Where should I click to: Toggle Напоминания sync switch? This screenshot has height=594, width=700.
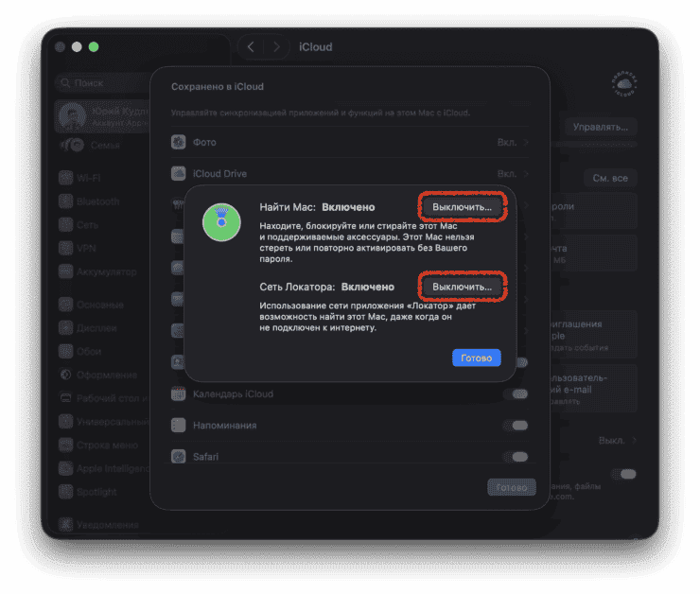pos(516,426)
